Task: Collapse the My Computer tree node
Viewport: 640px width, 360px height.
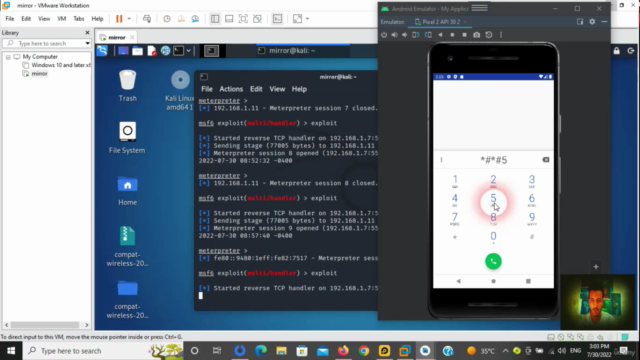Action: coord(8,57)
